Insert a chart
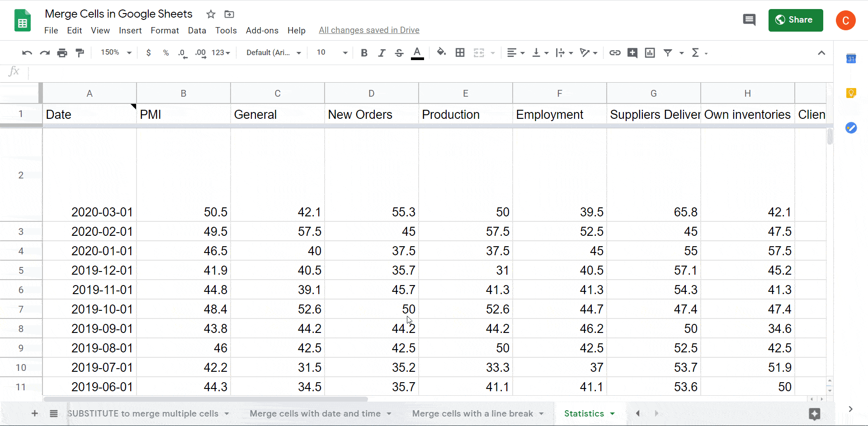This screenshot has width=868, height=426. click(650, 53)
